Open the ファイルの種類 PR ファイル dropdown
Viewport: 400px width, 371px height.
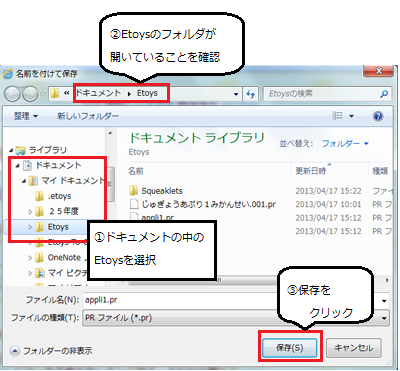pos(236,318)
